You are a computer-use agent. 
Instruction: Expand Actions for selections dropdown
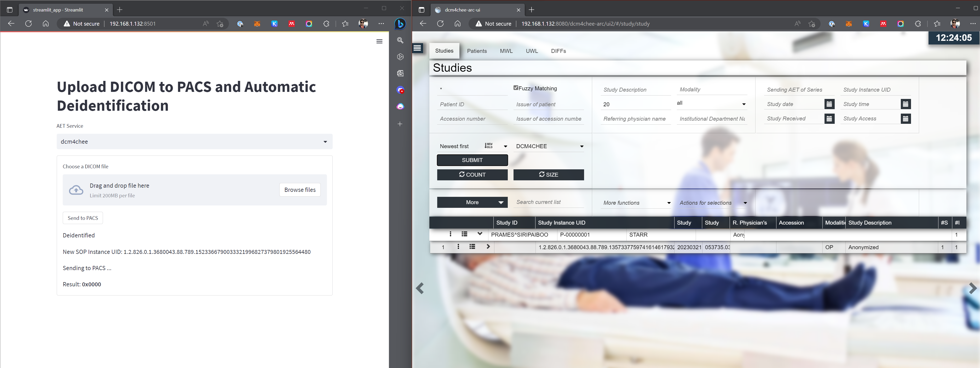tap(713, 203)
